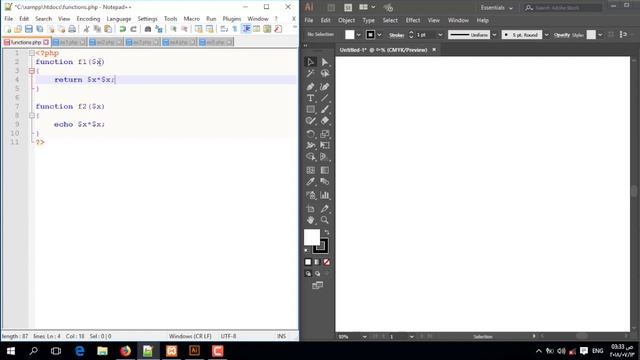Reset default fill and stroke

pyautogui.click(x=307, y=250)
